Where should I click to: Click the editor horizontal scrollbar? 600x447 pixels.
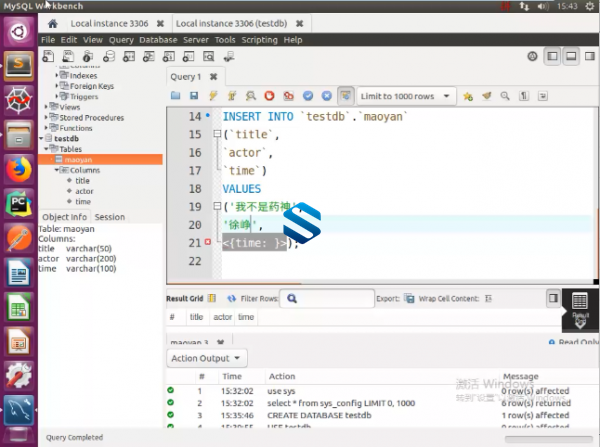233,284
